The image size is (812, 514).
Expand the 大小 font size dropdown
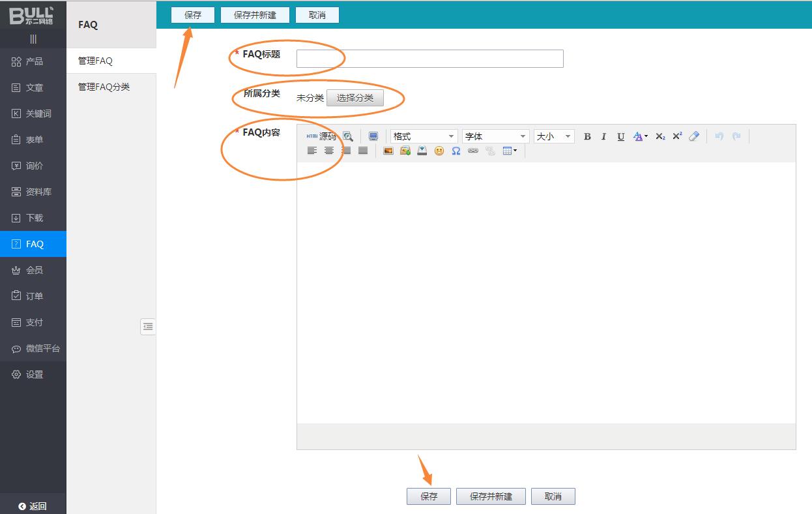553,136
